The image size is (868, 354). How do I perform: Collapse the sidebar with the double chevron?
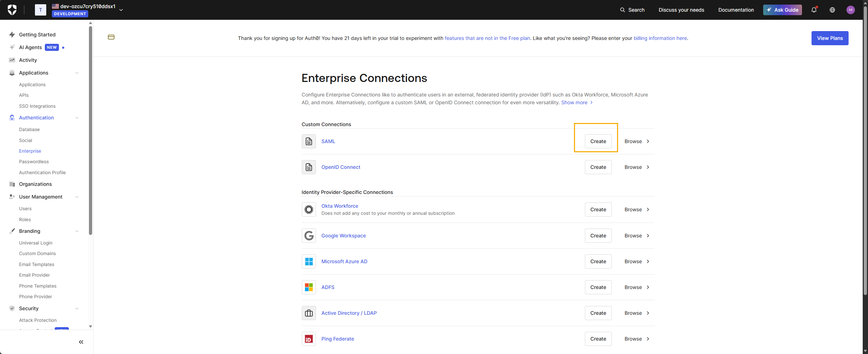click(x=81, y=342)
